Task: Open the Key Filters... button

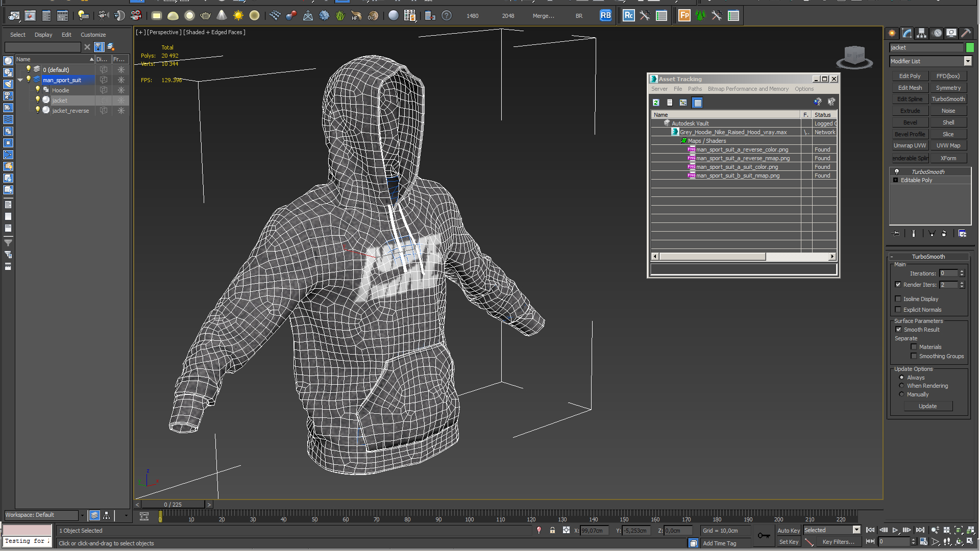Action: tap(838, 542)
